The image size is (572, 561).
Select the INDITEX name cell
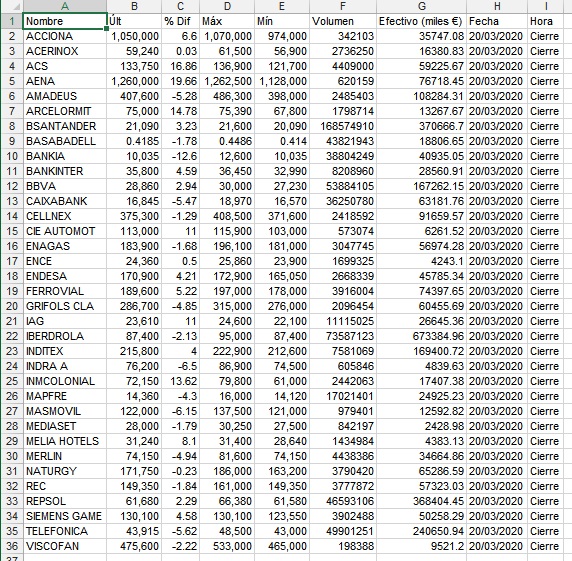[65, 351]
